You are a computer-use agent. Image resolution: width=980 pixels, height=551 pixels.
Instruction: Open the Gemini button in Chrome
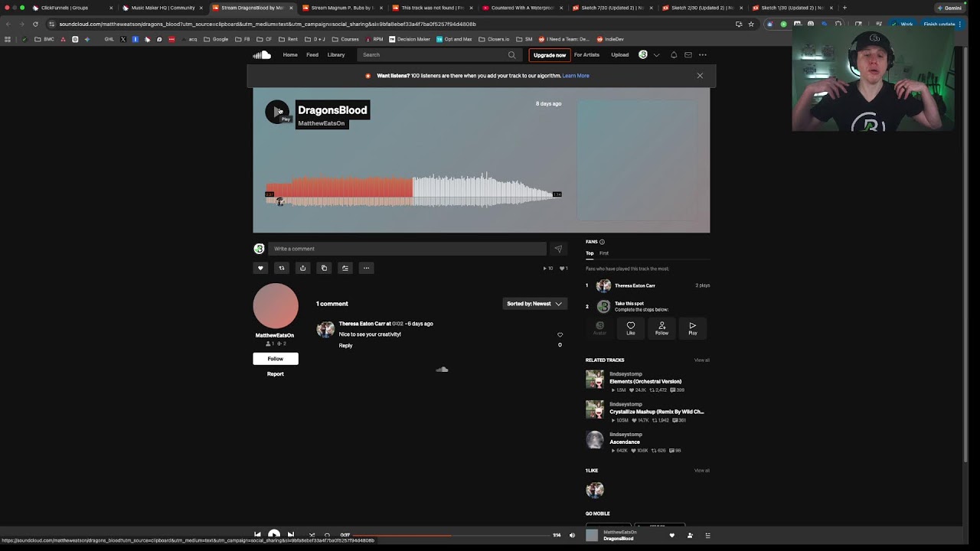[x=949, y=8]
